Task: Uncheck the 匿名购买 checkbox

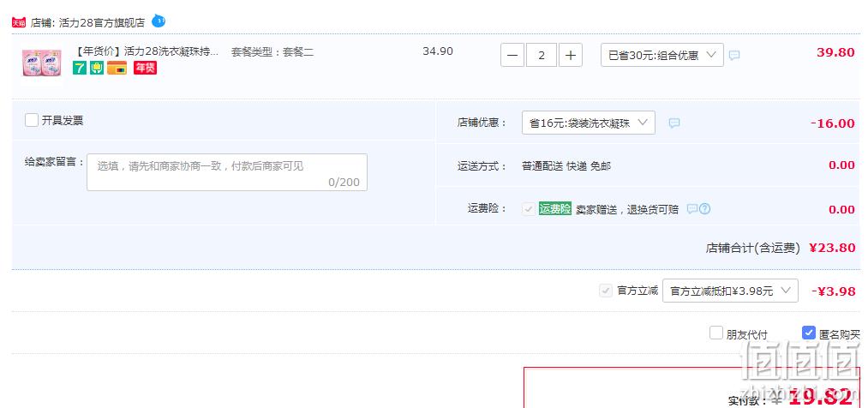Action: (809, 333)
